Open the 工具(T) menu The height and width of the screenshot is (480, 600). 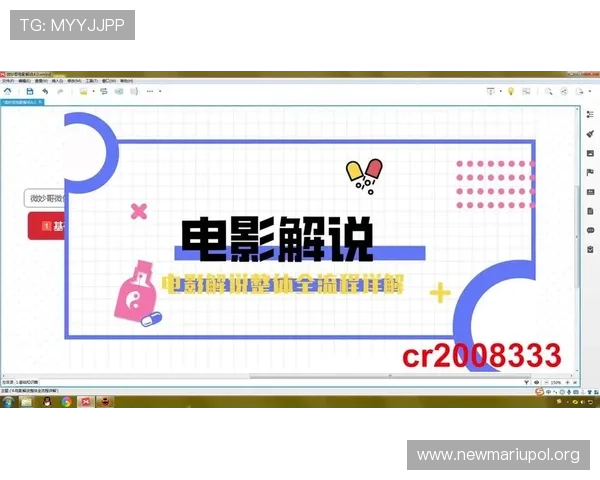(x=91, y=81)
